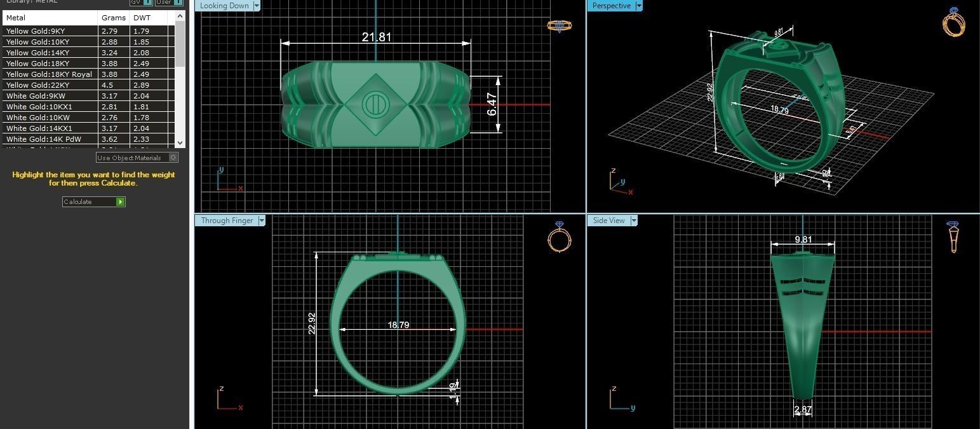The width and height of the screenshot is (980, 429).
Task: Select the Yellow Gold:9KY row
Action: pyautogui.click(x=89, y=31)
